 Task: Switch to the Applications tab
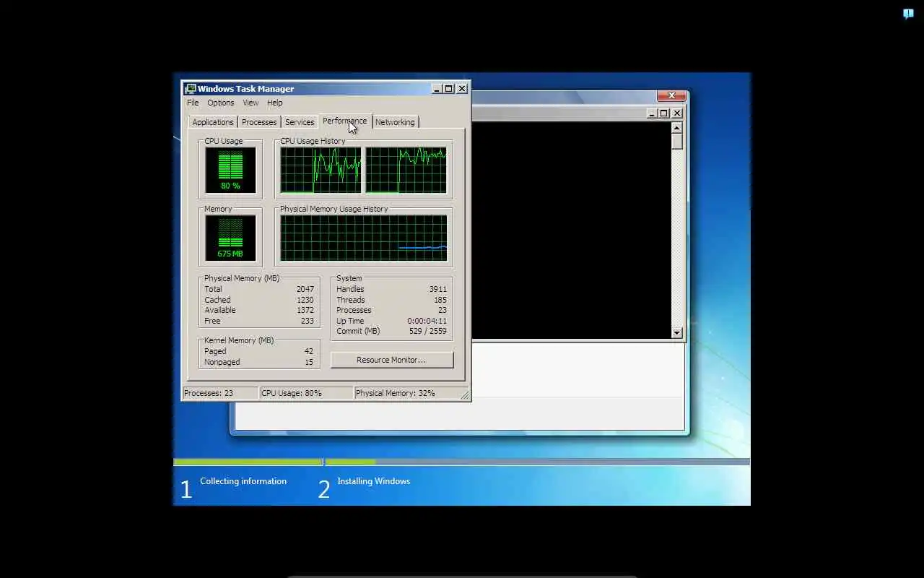(213, 122)
